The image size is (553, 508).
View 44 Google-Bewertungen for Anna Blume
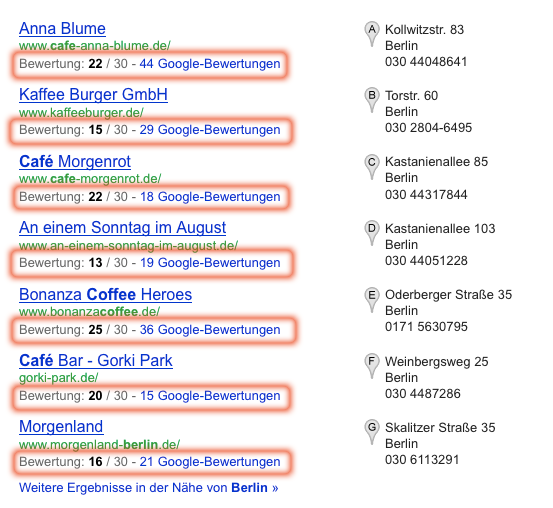coord(210,64)
